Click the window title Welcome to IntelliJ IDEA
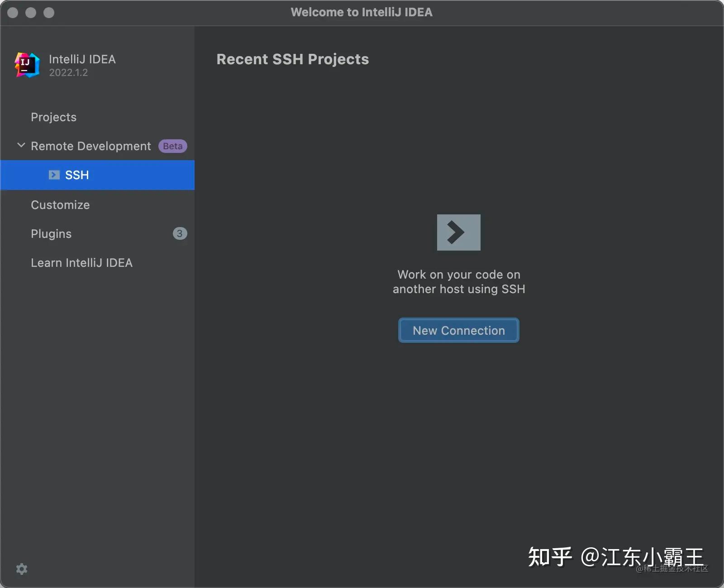This screenshot has height=588, width=724. click(x=362, y=12)
